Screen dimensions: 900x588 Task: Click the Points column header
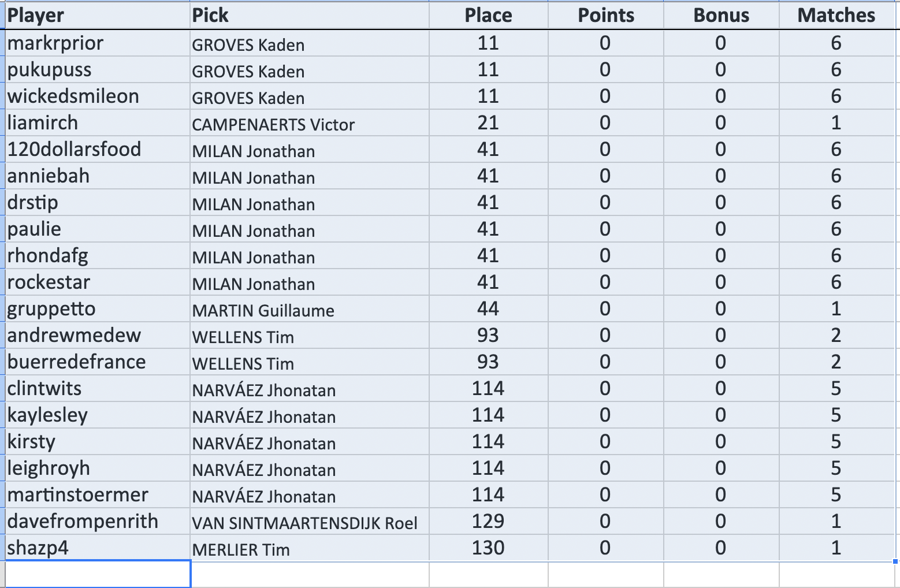[x=605, y=15]
